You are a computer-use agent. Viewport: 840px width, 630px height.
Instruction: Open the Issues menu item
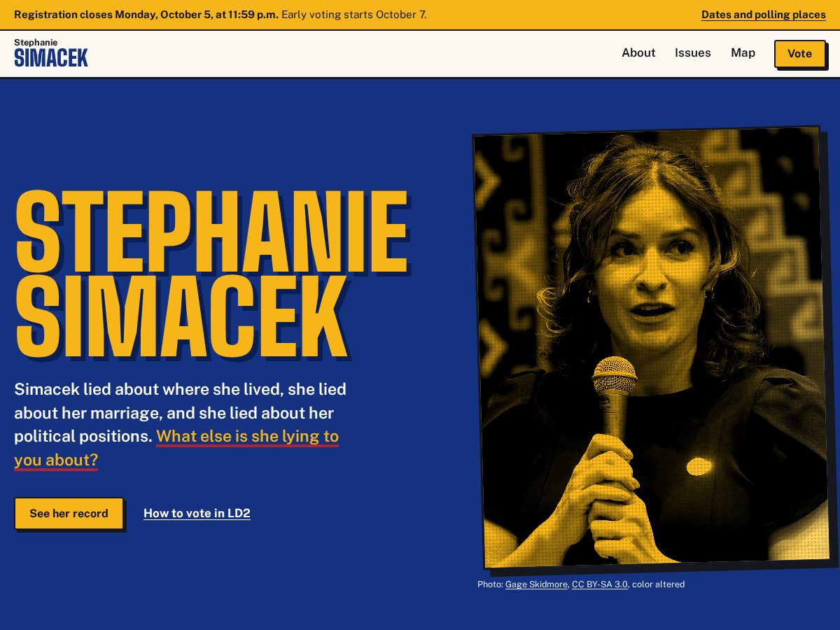[x=693, y=53]
